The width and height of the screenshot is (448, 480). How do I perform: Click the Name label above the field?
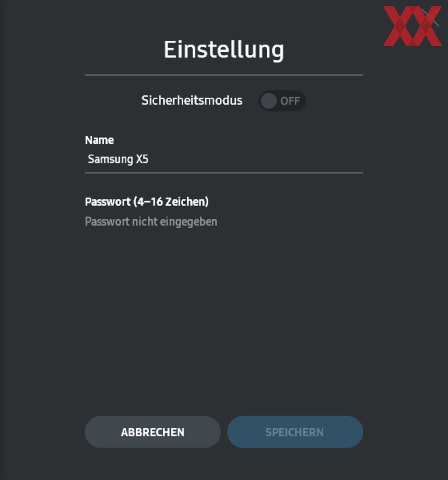tap(99, 140)
